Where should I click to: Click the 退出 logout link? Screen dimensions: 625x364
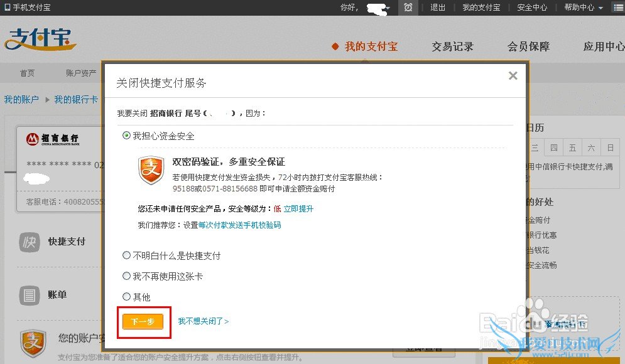pos(437,7)
